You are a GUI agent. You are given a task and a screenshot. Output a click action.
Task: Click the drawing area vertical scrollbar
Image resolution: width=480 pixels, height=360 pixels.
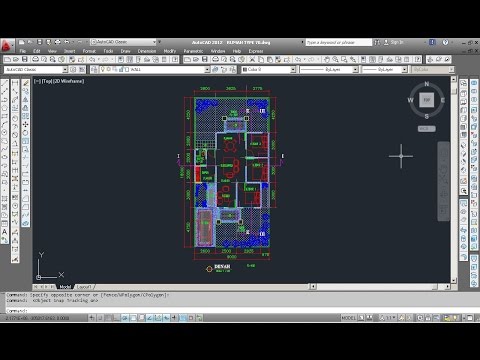454,180
